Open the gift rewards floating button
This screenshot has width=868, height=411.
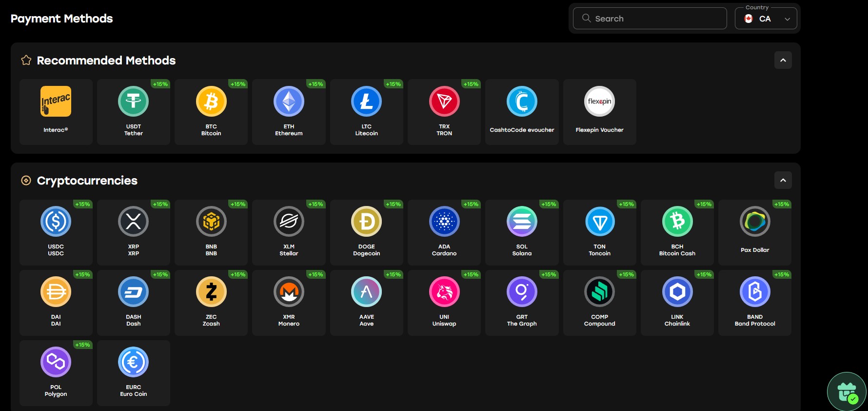click(x=847, y=391)
